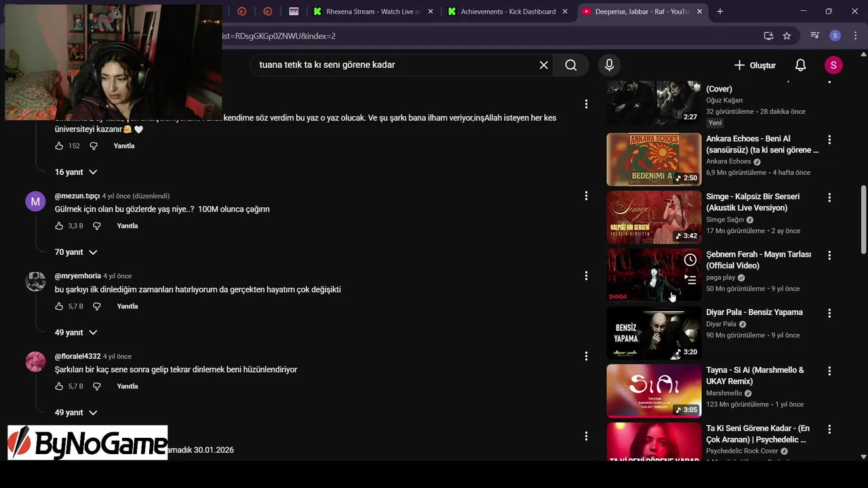Open options menu for @mezun.tıpçı comment
This screenshot has height=488, width=868.
click(586, 196)
